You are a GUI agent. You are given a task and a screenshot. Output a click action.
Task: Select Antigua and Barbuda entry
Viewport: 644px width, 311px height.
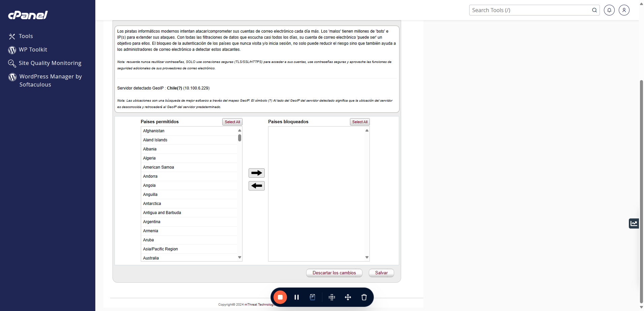(189, 213)
